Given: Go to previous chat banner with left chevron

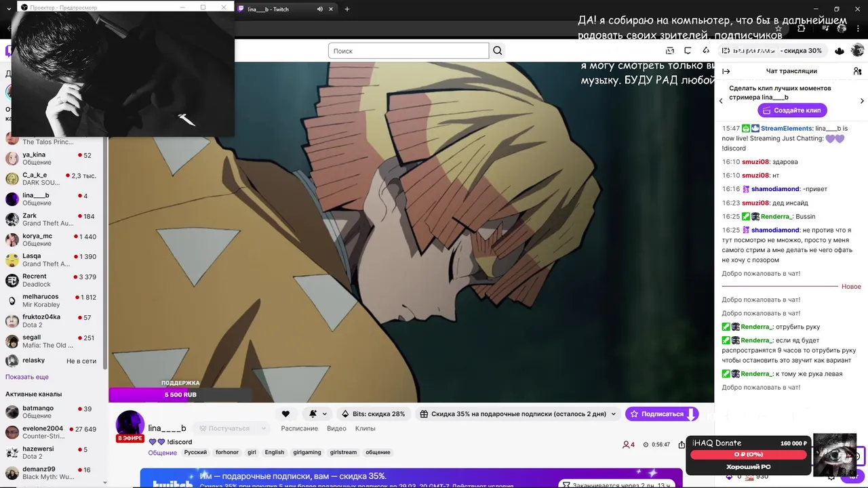Looking at the screenshot, I should coord(721,101).
